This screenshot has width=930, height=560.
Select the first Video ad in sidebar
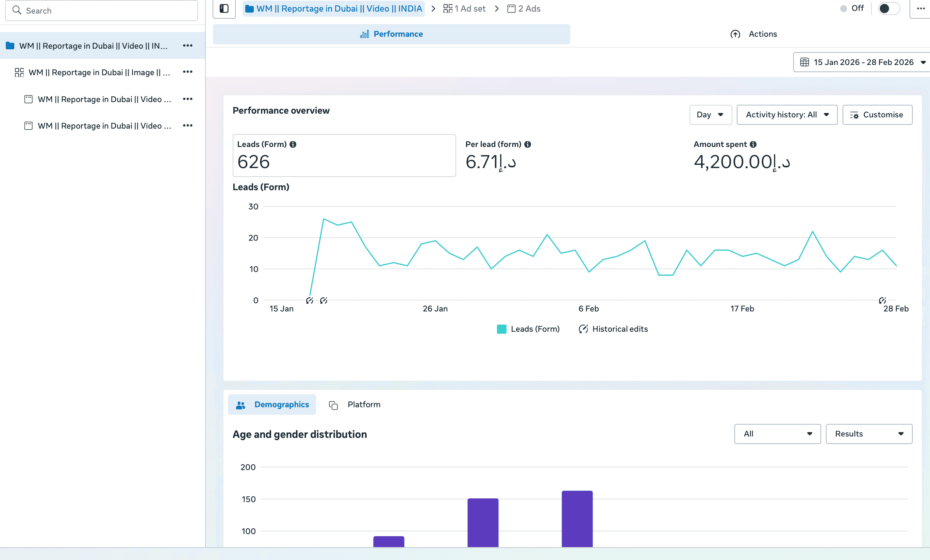pyautogui.click(x=103, y=99)
